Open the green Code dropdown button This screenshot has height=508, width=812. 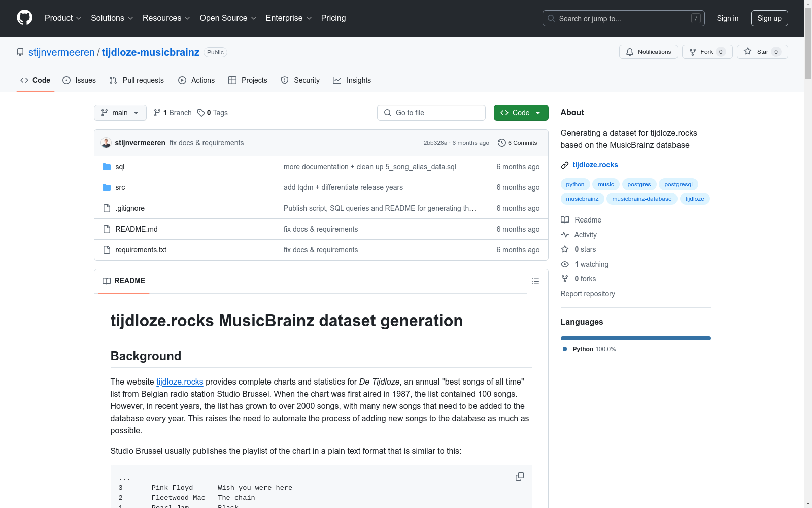[521, 113]
